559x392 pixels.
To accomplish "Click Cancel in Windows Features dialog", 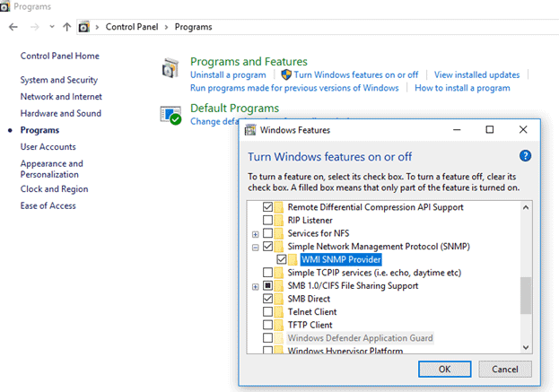I will [505, 370].
